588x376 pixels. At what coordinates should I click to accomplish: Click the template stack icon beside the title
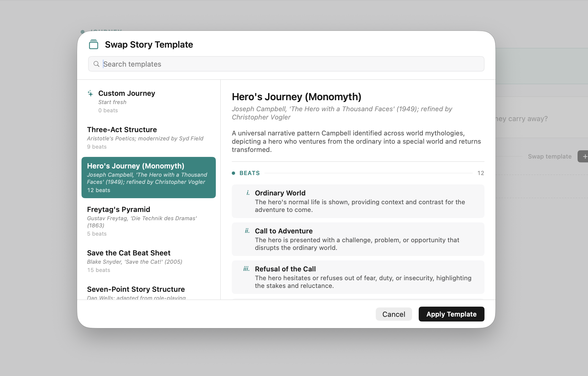94,44
